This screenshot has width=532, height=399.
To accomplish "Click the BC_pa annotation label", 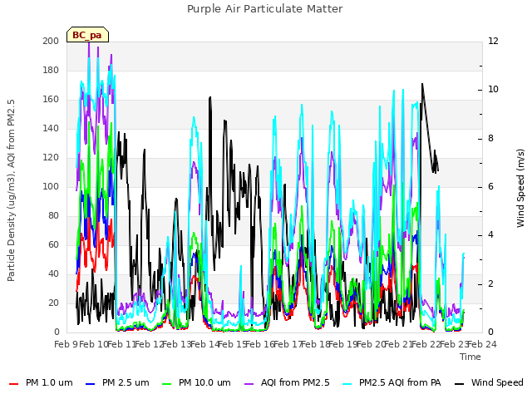I will [87, 35].
